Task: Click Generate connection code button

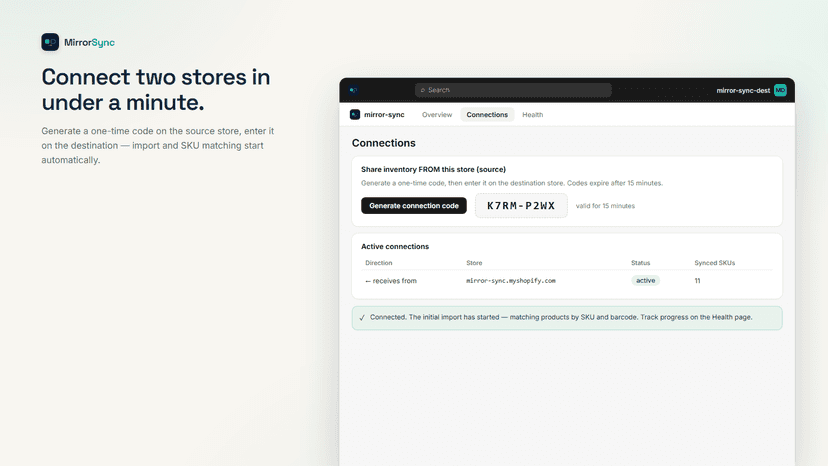Action: pos(414,206)
